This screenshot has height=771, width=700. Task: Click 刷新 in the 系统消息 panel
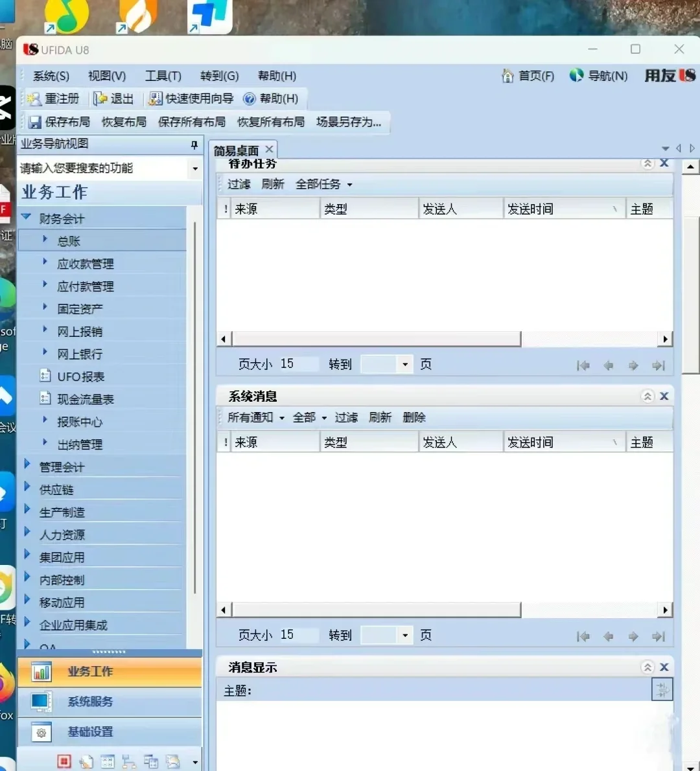(380, 417)
